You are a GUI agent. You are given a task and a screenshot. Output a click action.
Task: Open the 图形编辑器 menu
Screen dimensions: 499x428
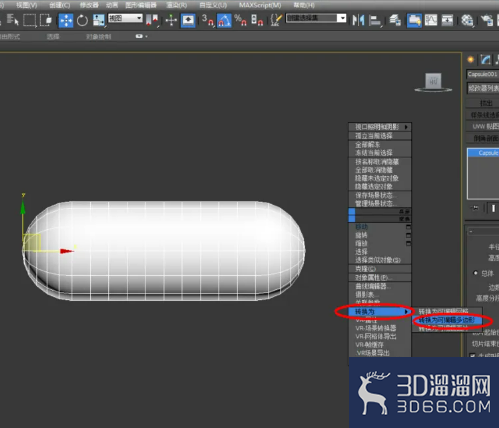coord(141,5)
